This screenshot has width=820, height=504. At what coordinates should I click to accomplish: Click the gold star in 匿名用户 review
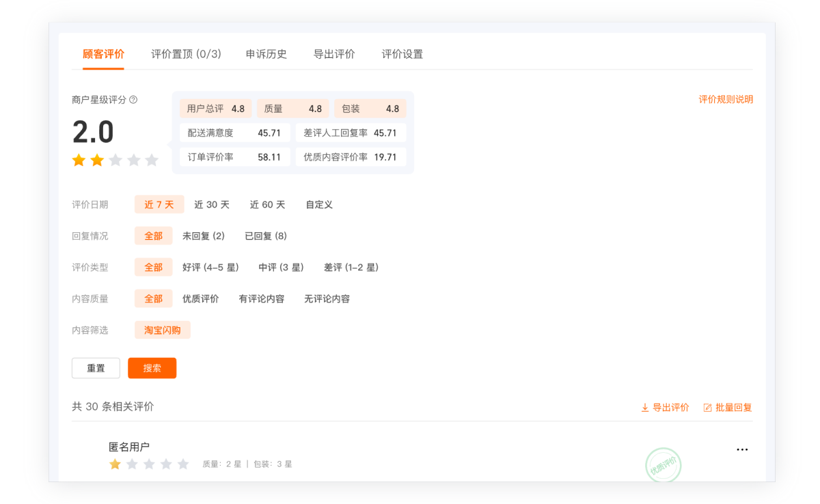pos(115,464)
